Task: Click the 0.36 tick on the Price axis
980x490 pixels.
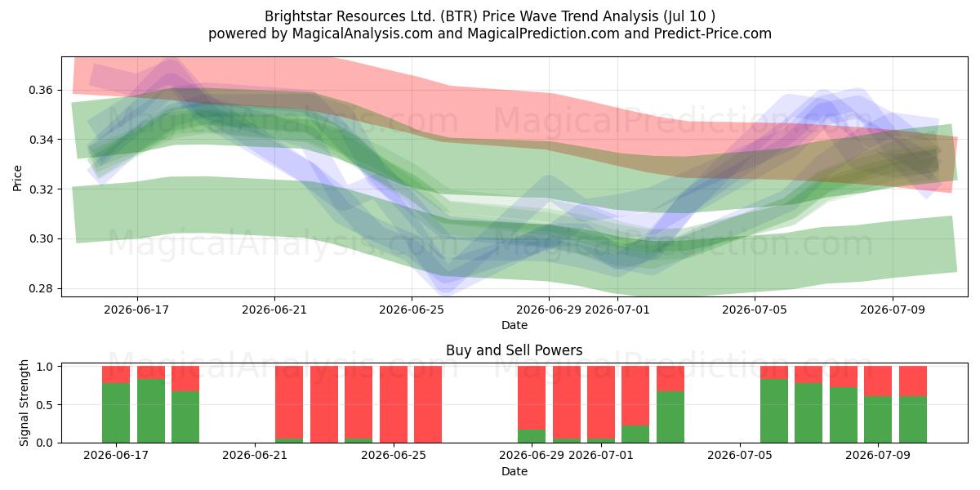Action: [x=42, y=90]
